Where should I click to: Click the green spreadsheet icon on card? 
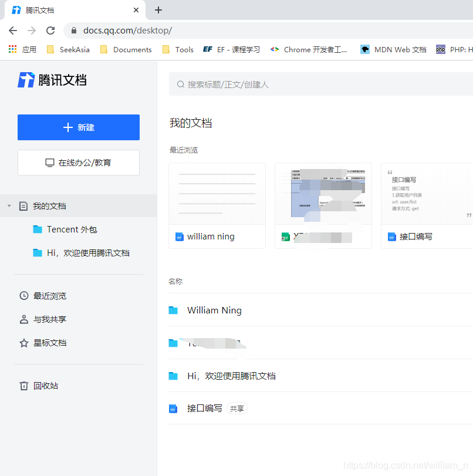[286, 237]
